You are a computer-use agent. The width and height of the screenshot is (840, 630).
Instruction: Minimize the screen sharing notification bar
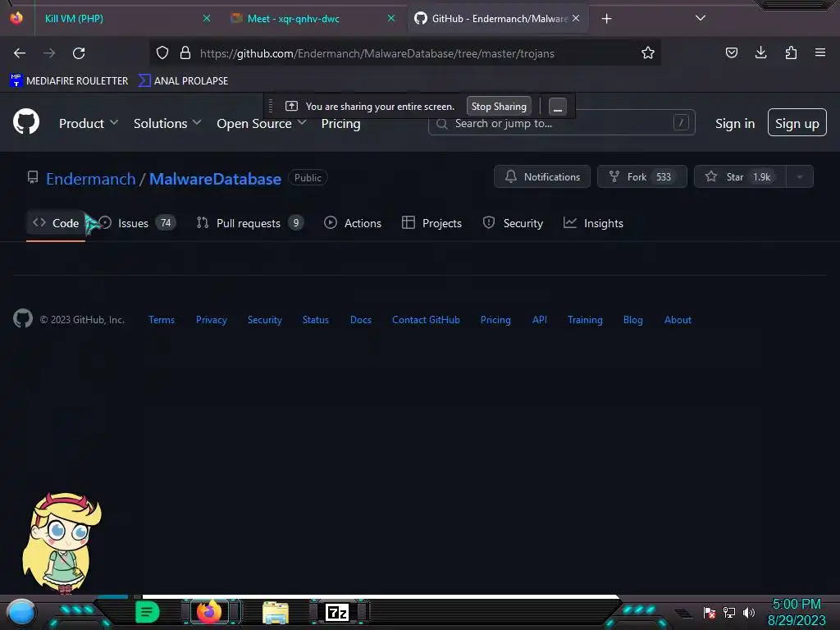[x=558, y=107]
